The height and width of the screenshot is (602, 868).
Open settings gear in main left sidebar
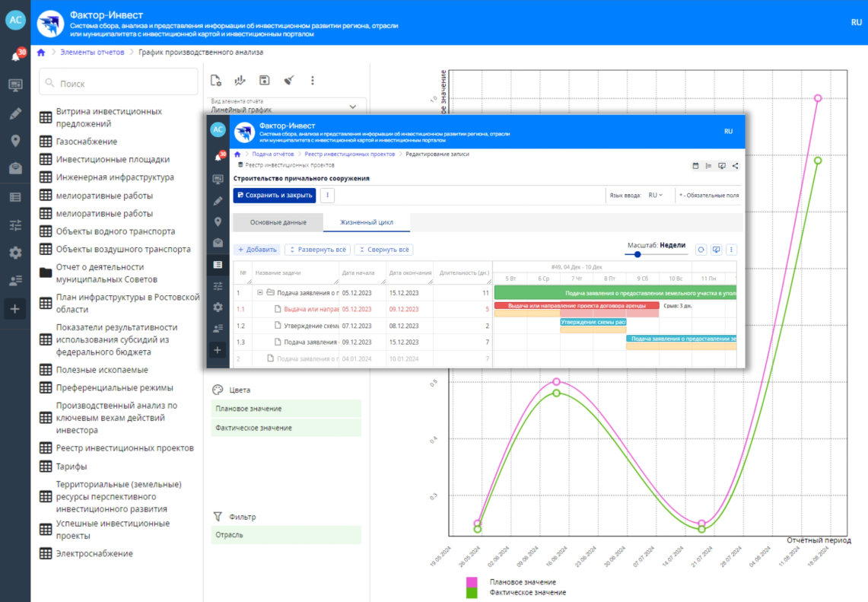(15, 253)
